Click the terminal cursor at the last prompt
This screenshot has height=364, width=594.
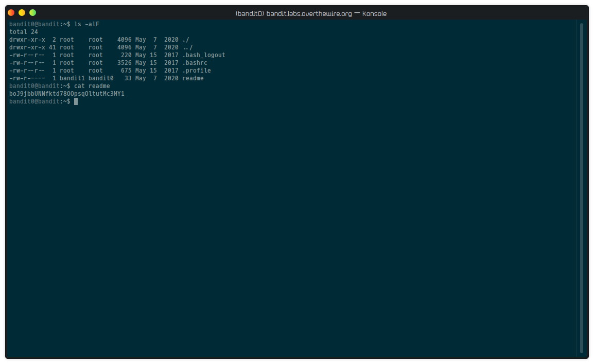pos(76,101)
